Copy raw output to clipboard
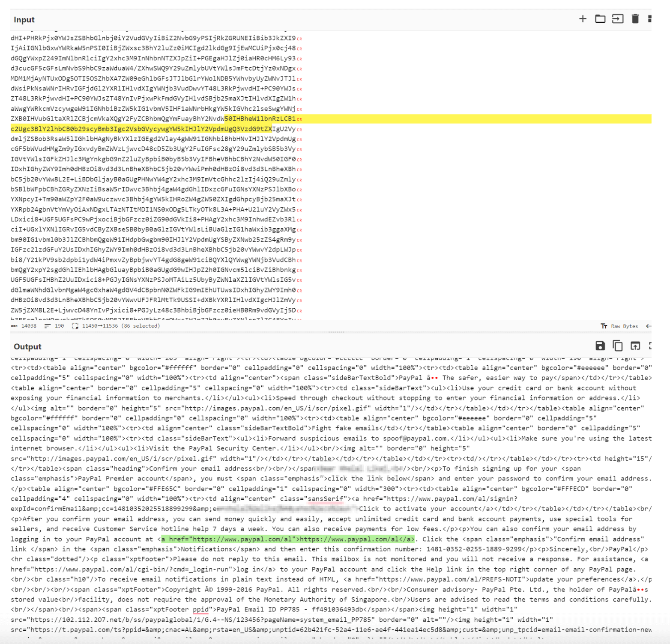This screenshot has height=644, width=670. (x=617, y=346)
